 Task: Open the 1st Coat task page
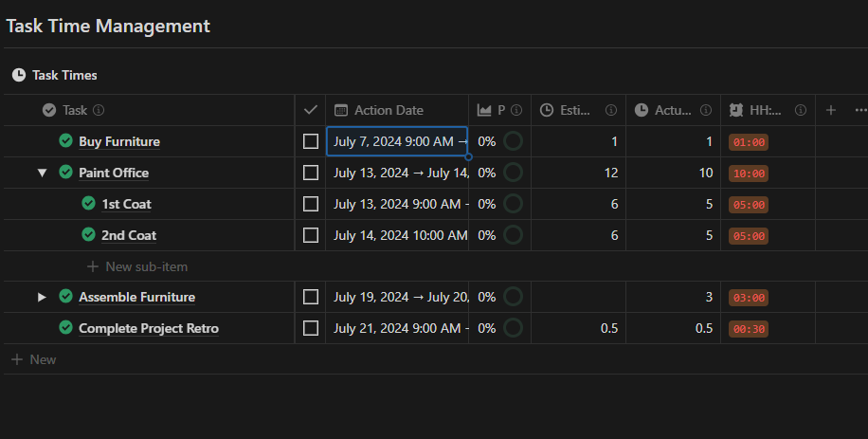(126, 204)
